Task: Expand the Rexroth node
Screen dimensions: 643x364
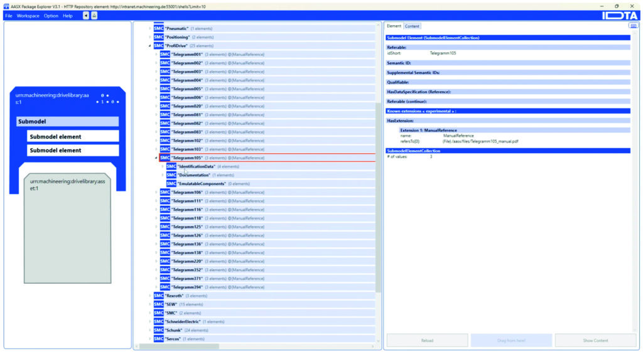Action: [x=149, y=296]
